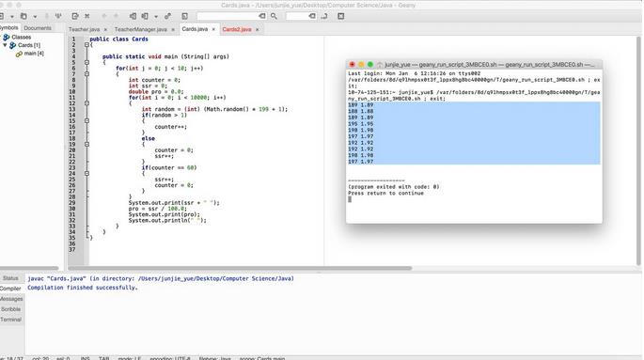Switch to the TeacherManager.java editor tab
Image resolution: width=644 pixels, height=360 pixels.
tap(140, 29)
